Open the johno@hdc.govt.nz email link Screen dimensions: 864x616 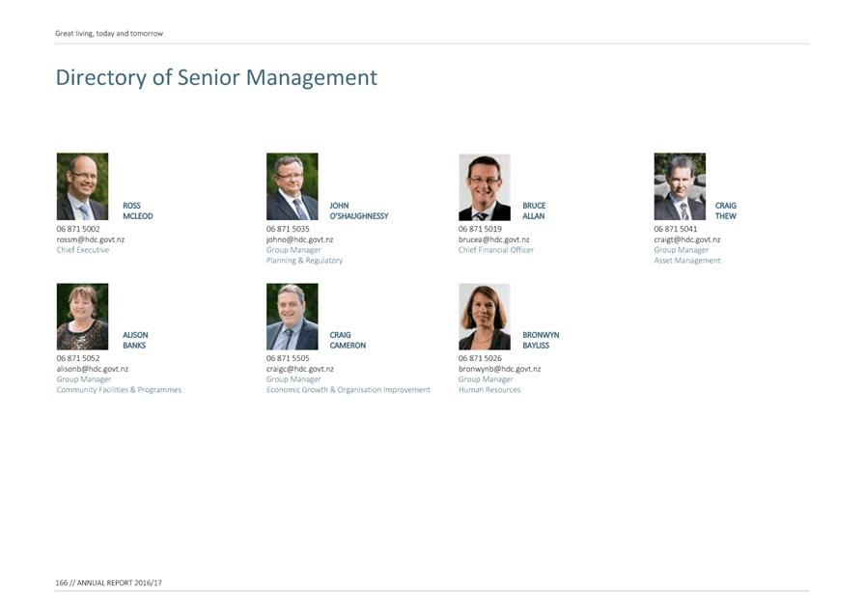coord(300,239)
